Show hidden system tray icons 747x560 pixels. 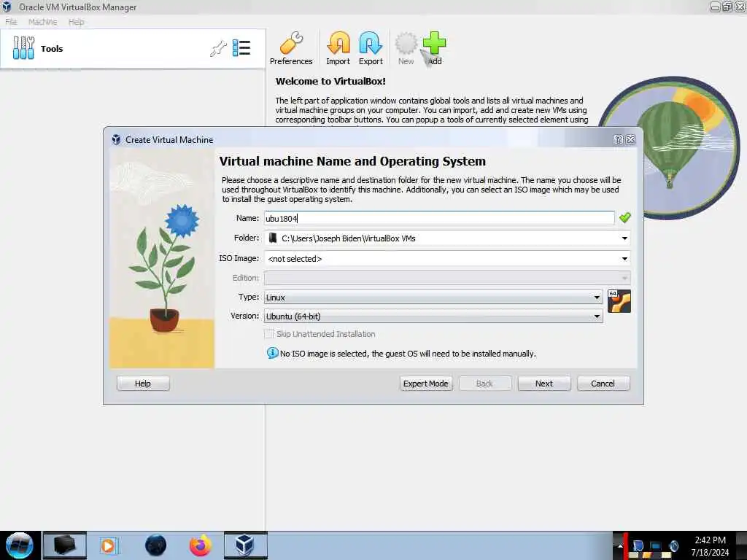pyautogui.click(x=620, y=545)
